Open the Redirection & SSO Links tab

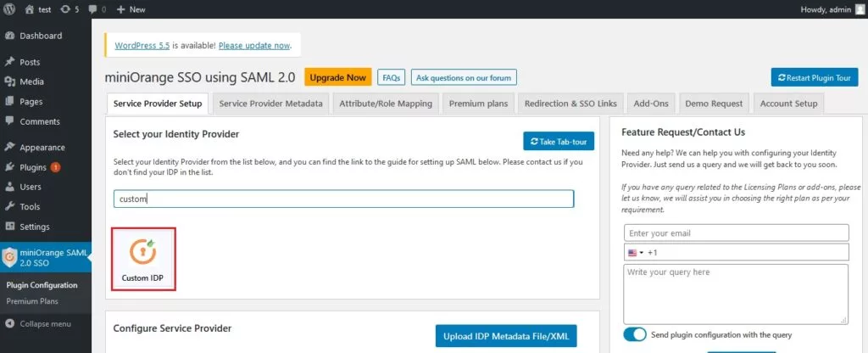(x=570, y=104)
